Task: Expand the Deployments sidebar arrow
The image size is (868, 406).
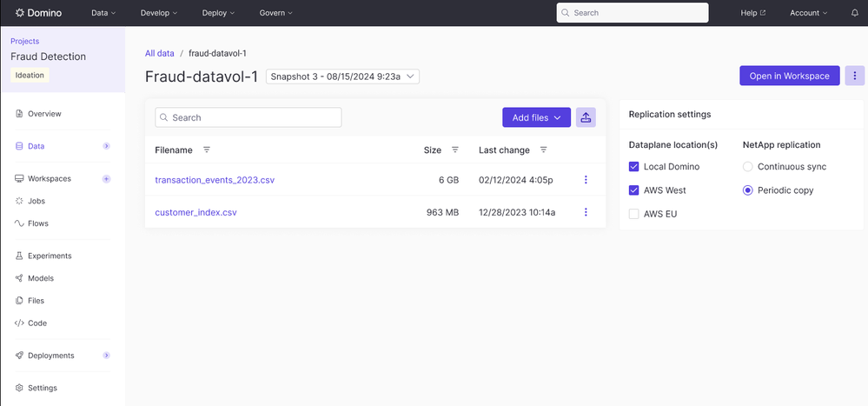Action: tap(107, 356)
